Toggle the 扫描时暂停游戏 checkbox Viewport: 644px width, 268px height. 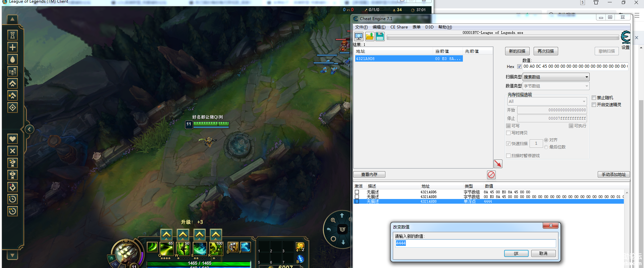(508, 156)
